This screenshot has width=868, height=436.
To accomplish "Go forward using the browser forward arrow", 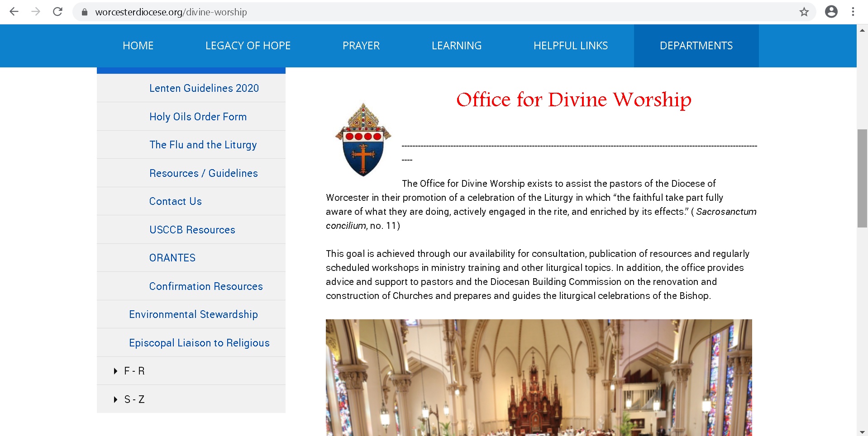I will point(35,12).
